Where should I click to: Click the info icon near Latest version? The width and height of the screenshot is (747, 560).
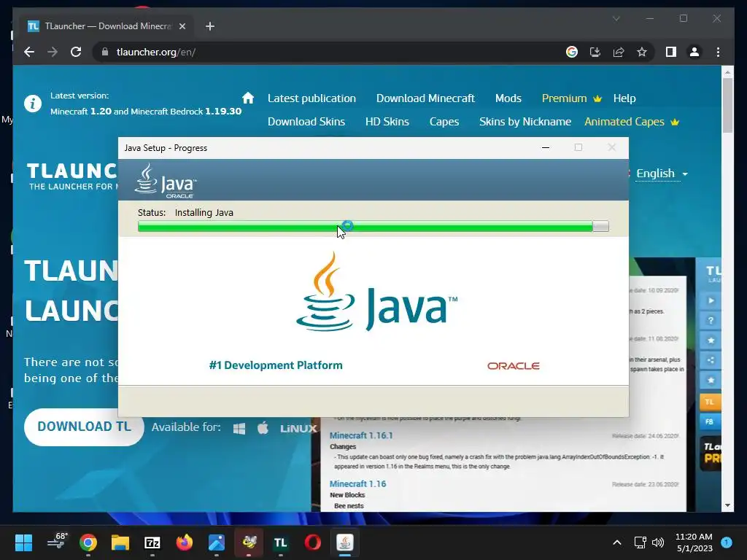[33, 103]
